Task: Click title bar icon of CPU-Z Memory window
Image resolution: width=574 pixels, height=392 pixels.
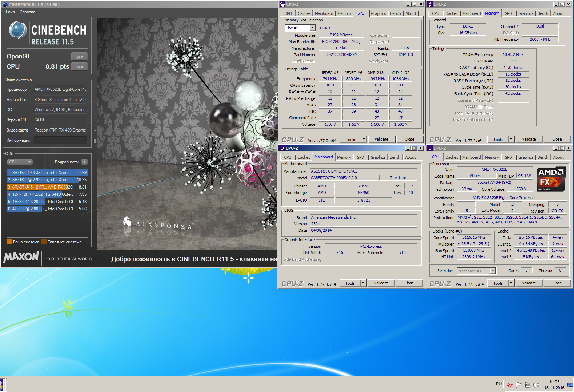Action: [x=430, y=4]
